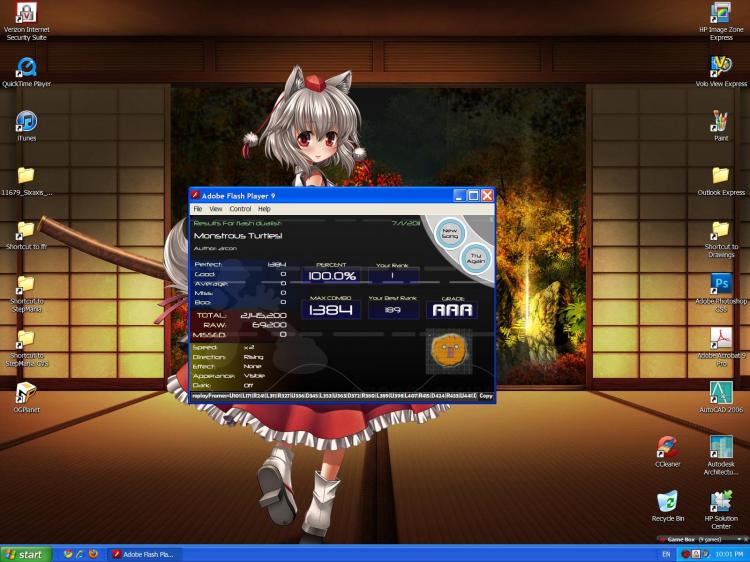Click the 100.0% percent value
750x562 pixels.
[x=332, y=276]
